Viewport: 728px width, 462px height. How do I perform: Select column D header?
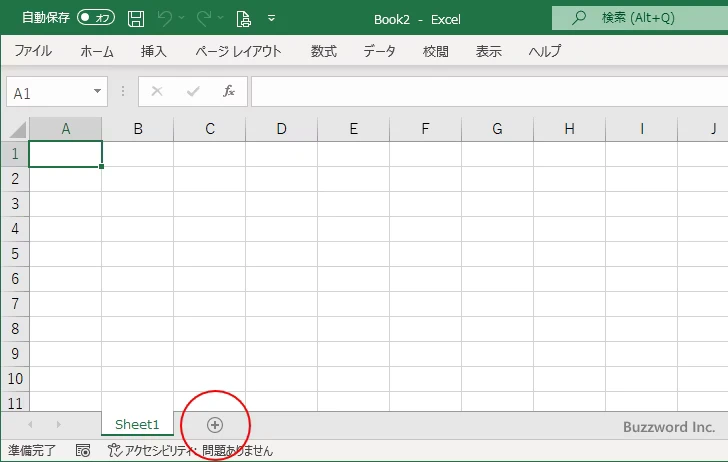point(281,129)
